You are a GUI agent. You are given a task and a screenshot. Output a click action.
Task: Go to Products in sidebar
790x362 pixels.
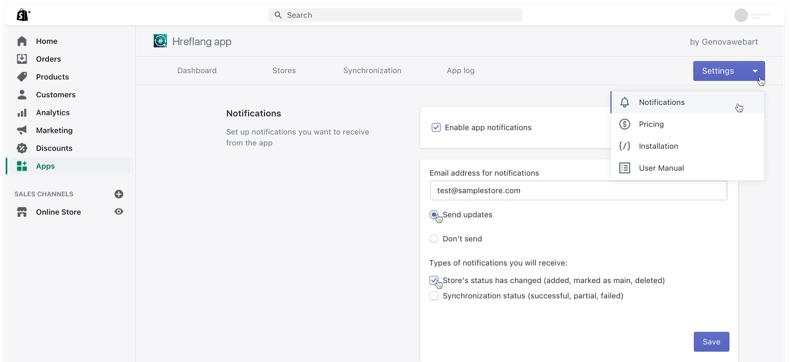pyautogui.click(x=52, y=77)
